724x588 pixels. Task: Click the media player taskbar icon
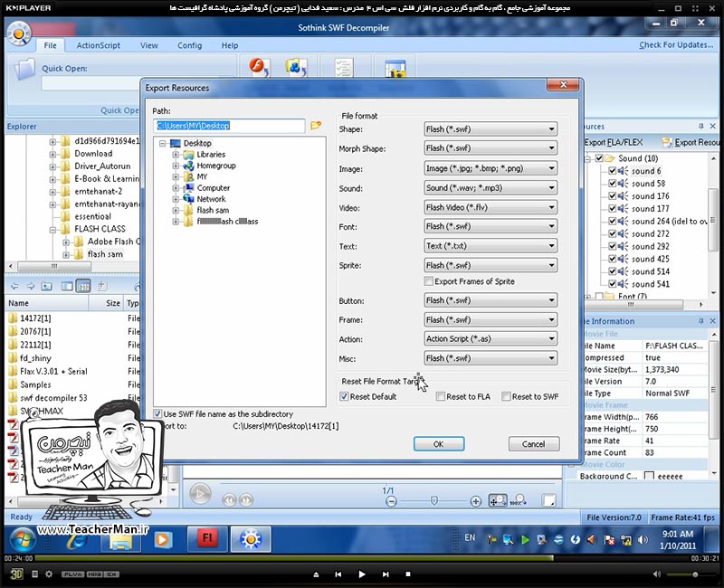[162, 539]
